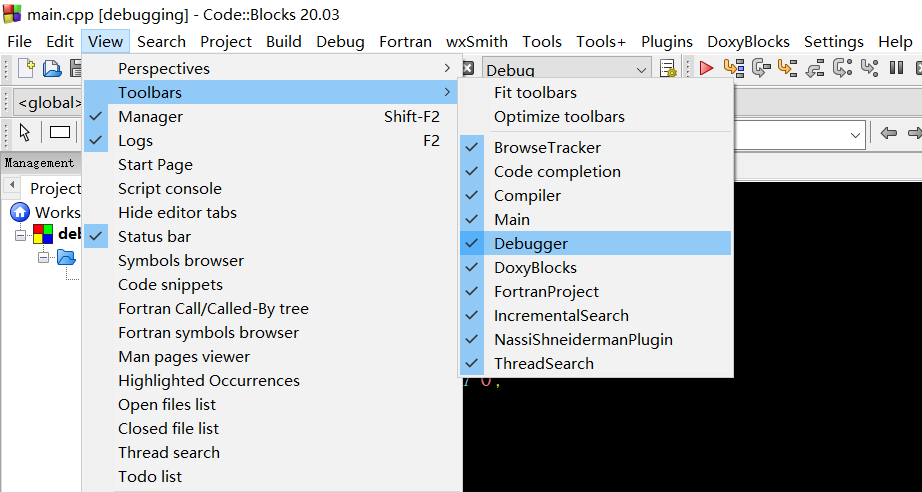Screen dimensions: 922x492
Task: Pause the debugger with the break icon
Action: point(896,68)
